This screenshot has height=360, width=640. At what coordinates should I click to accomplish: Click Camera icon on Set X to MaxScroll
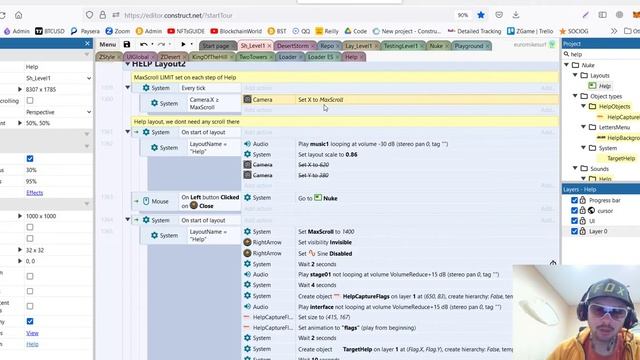coord(247,99)
